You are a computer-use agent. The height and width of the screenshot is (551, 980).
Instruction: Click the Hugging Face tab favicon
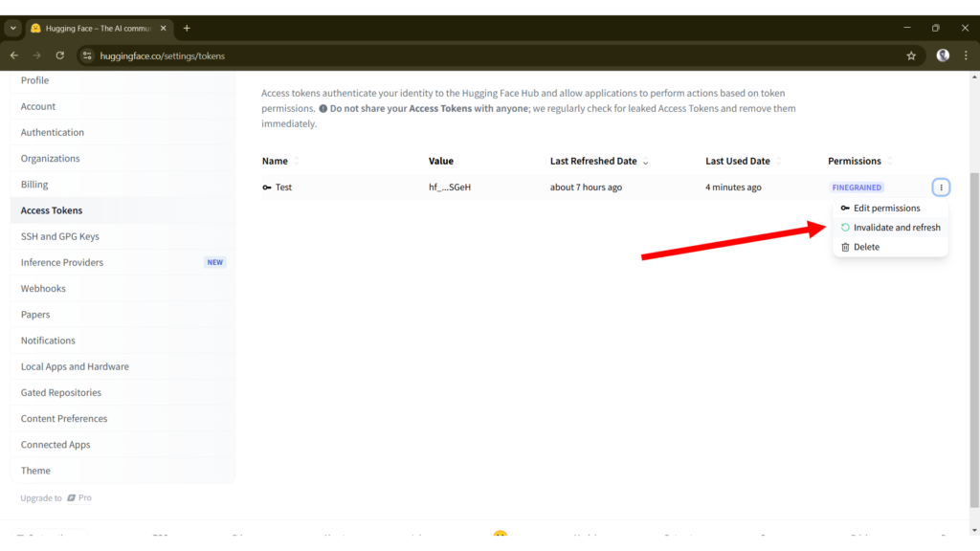pyautogui.click(x=35, y=28)
